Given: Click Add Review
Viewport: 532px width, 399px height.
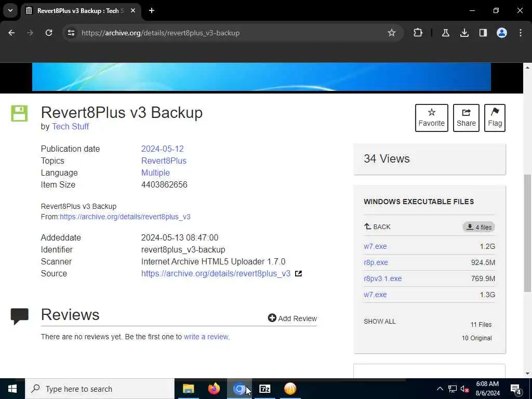Looking at the screenshot, I should [x=292, y=318].
